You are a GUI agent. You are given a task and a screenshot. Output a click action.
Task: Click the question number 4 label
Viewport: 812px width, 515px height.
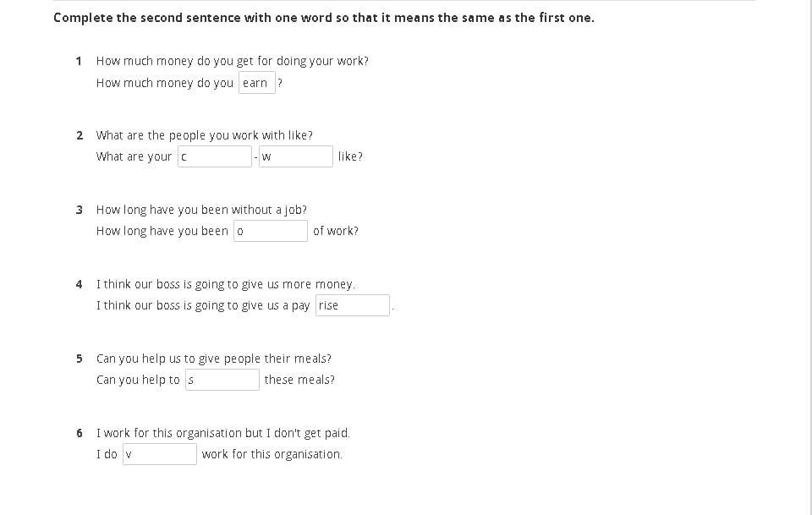coord(79,284)
